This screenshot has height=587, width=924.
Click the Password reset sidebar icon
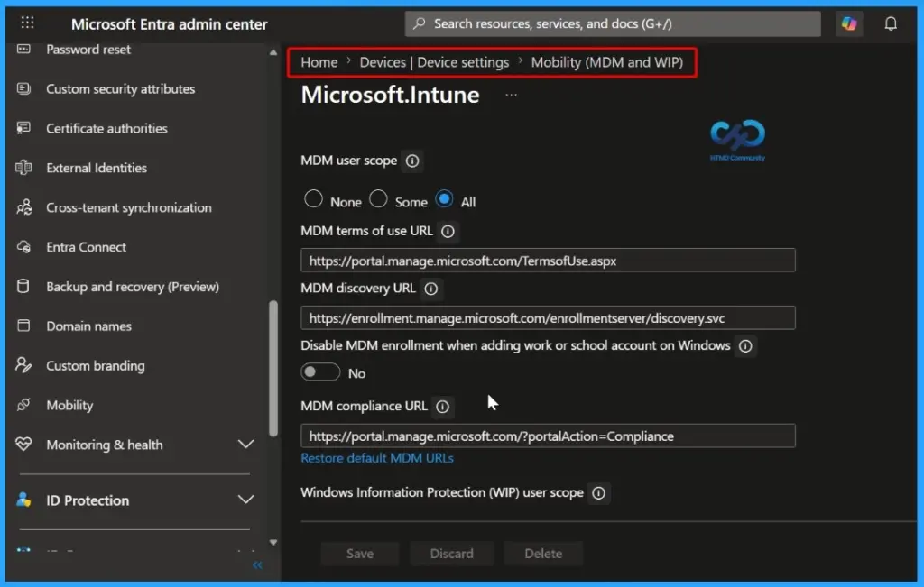tap(23, 49)
